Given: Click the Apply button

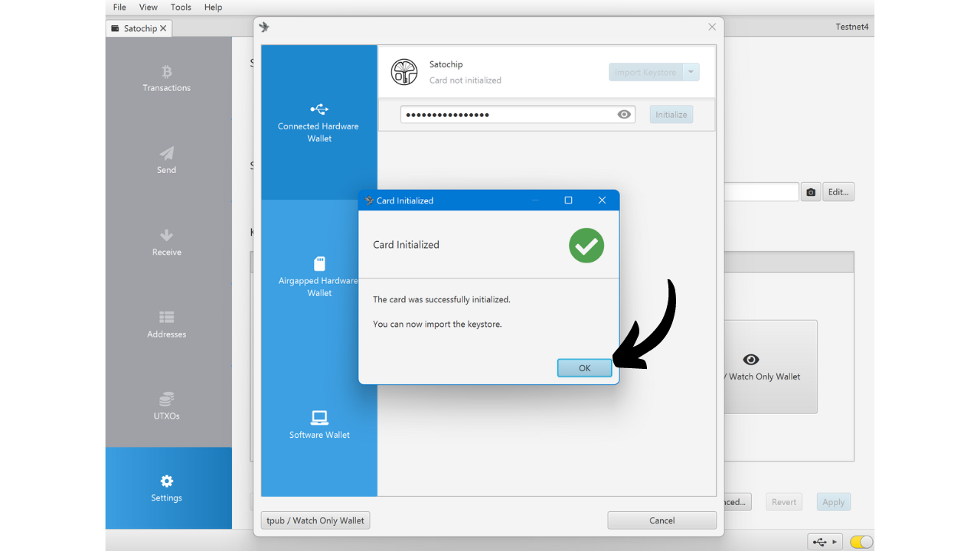Looking at the screenshot, I should pyautogui.click(x=834, y=502).
